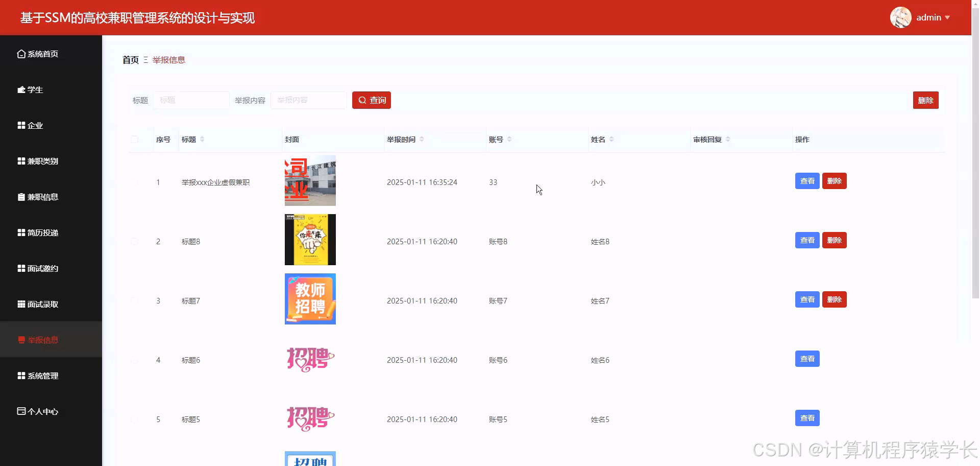This screenshot has height=466, width=980.
Task: Open the 系统管理 menu item
Action: click(43, 376)
